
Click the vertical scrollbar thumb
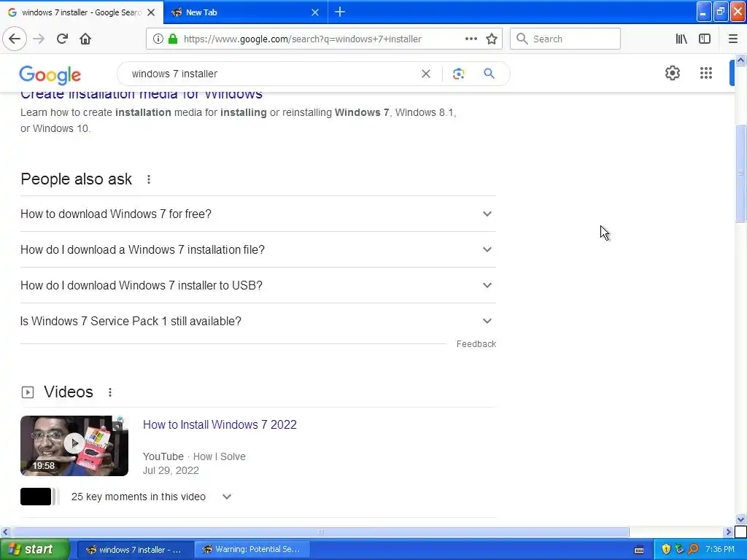coord(740,174)
